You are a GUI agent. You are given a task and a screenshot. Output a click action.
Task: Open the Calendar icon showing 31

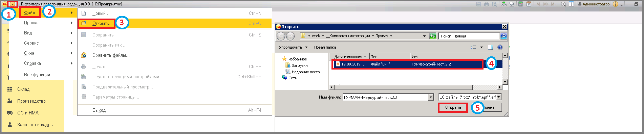[x=529, y=4]
